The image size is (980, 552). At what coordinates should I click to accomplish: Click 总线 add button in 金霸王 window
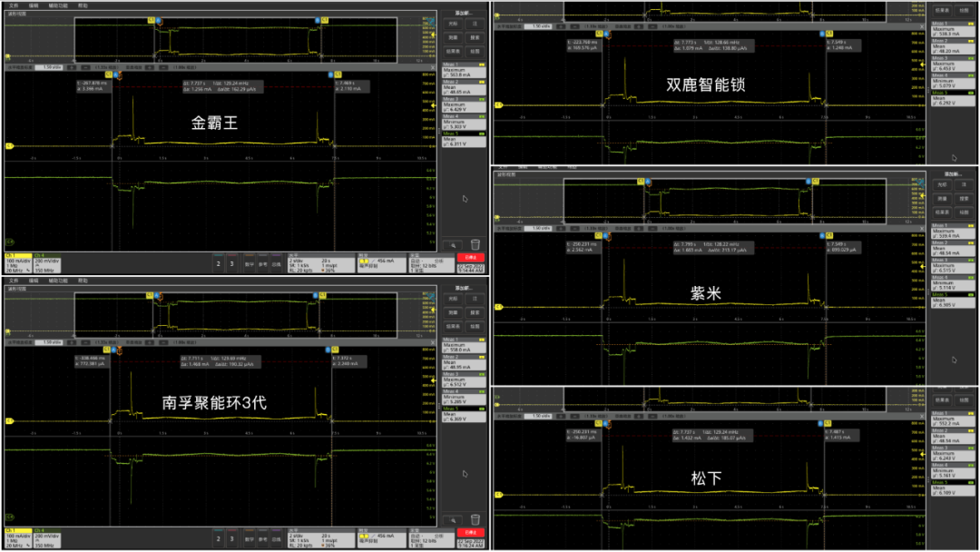pos(276,263)
